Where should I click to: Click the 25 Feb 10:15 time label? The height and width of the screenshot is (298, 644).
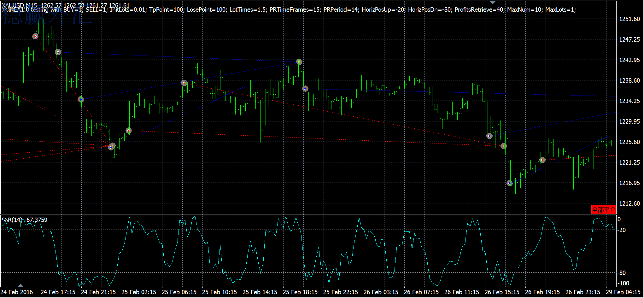click(x=220, y=292)
